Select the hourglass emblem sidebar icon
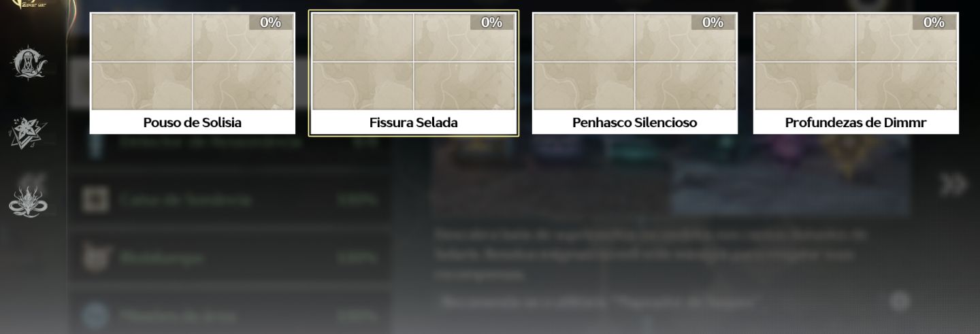This screenshot has width=980, height=334. [x=29, y=63]
